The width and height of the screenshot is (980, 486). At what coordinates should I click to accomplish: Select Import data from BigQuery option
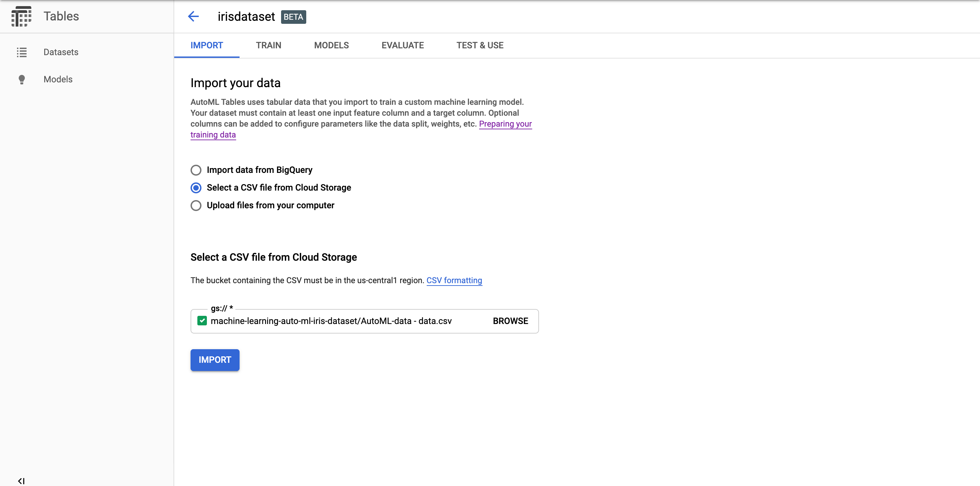pyautogui.click(x=196, y=170)
